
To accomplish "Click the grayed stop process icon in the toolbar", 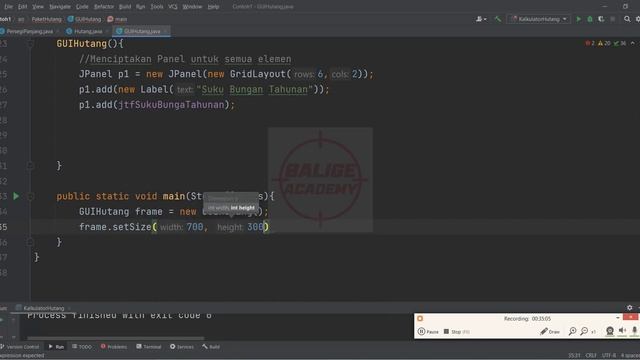I will 613,19.
